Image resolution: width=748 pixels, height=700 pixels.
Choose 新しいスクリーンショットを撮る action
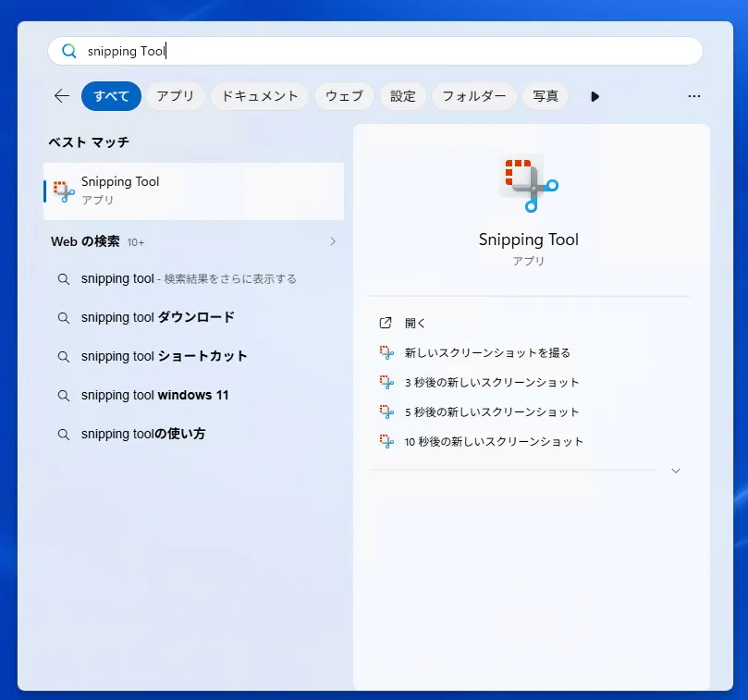click(487, 352)
